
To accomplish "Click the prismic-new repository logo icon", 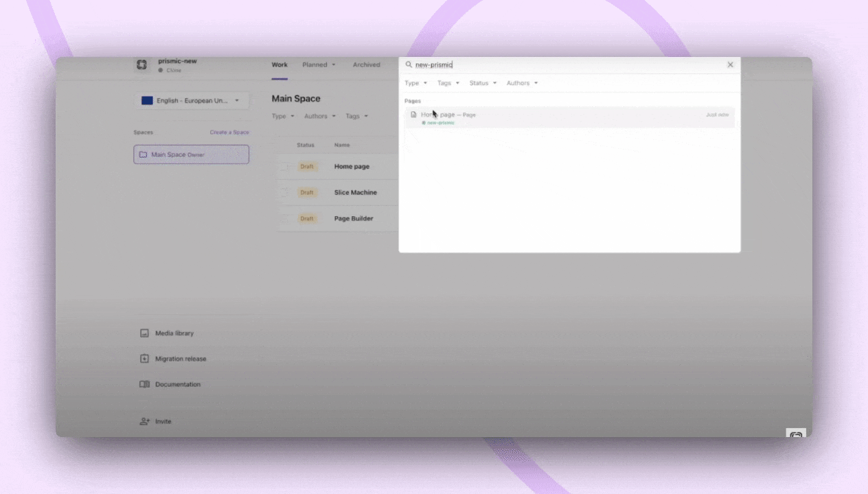I will (141, 64).
